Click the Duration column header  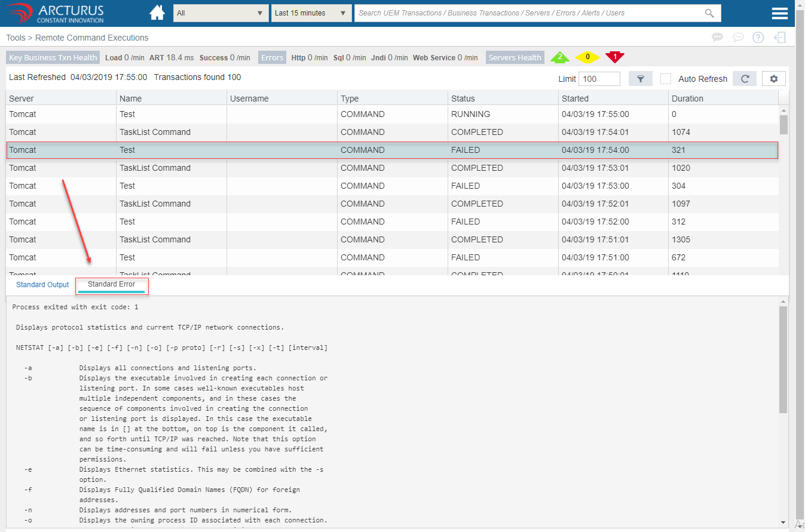pos(687,99)
